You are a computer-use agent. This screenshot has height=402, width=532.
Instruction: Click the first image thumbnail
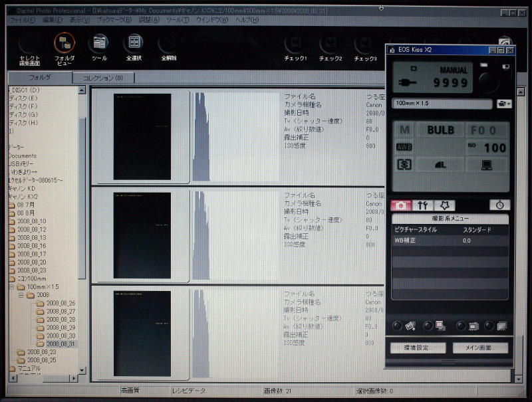click(142, 137)
